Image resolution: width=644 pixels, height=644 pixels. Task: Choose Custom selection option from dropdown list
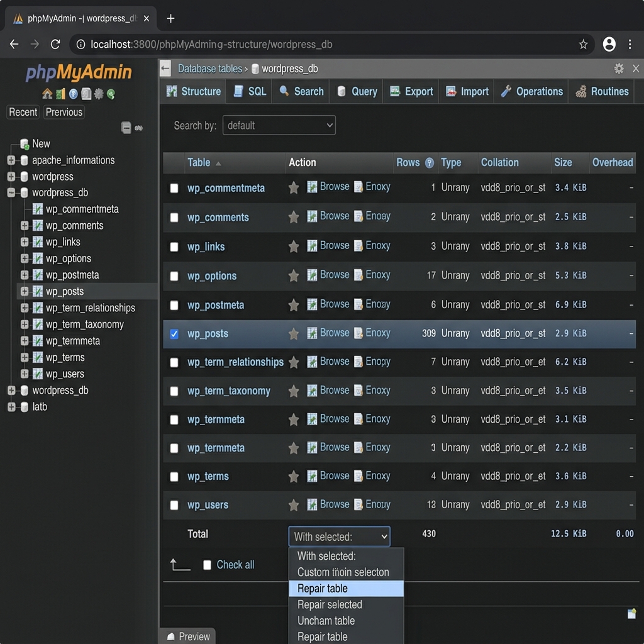point(347,572)
